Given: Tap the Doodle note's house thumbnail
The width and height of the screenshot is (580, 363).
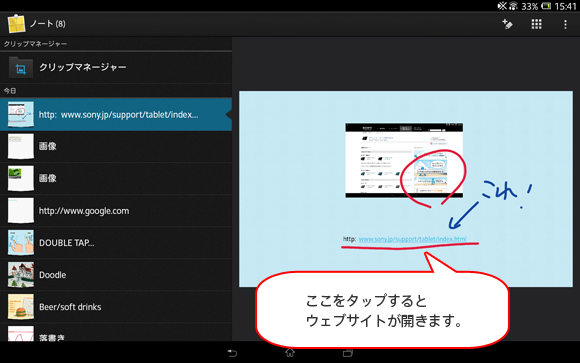Looking at the screenshot, I should point(21,275).
